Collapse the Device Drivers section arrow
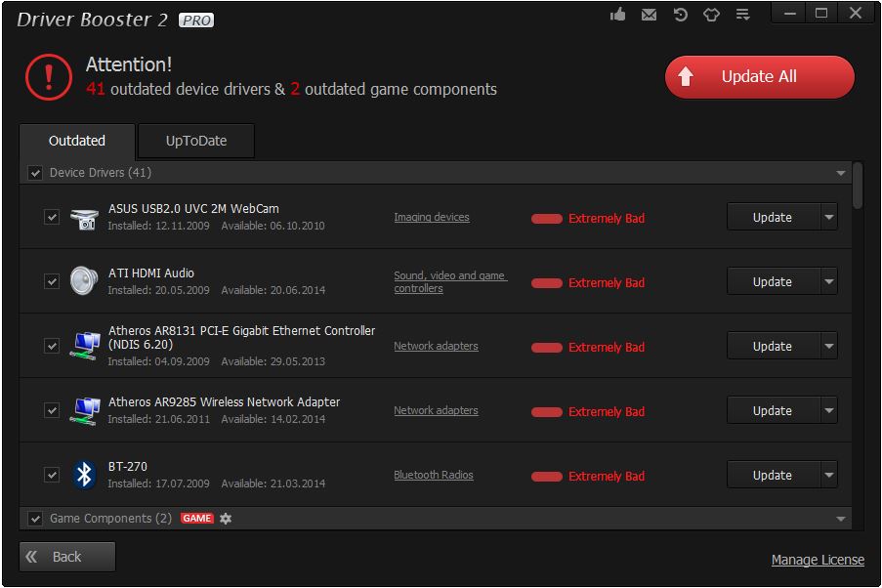Screen dimensions: 882x588 tap(840, 173)
